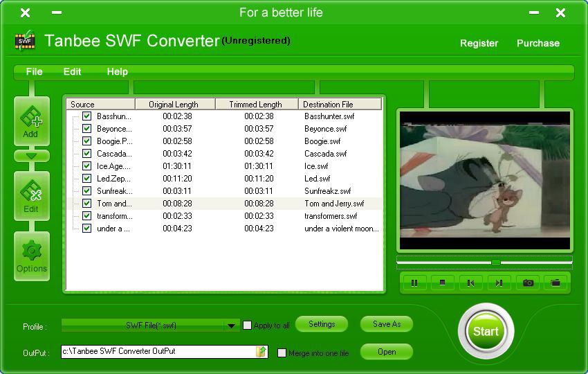Select the Cascada.swf destination entry
588x374 pixels.
[x=326, y=154]
